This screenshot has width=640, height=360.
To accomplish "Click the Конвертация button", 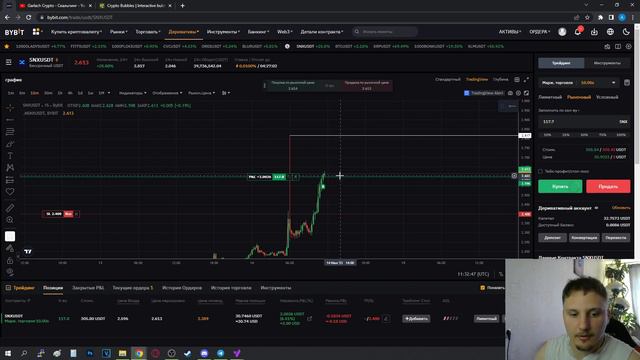I will (x=584, y=238).
